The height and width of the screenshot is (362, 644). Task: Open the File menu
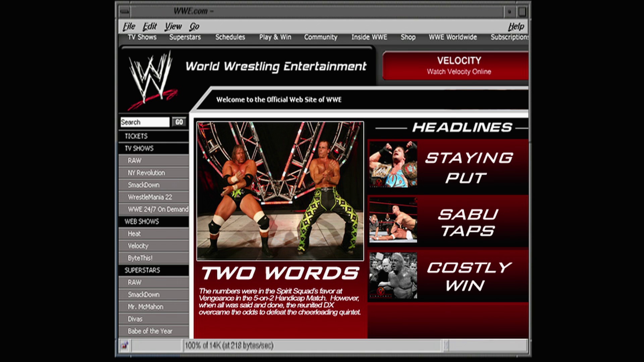pyautogui.click(x=129, y=26)
